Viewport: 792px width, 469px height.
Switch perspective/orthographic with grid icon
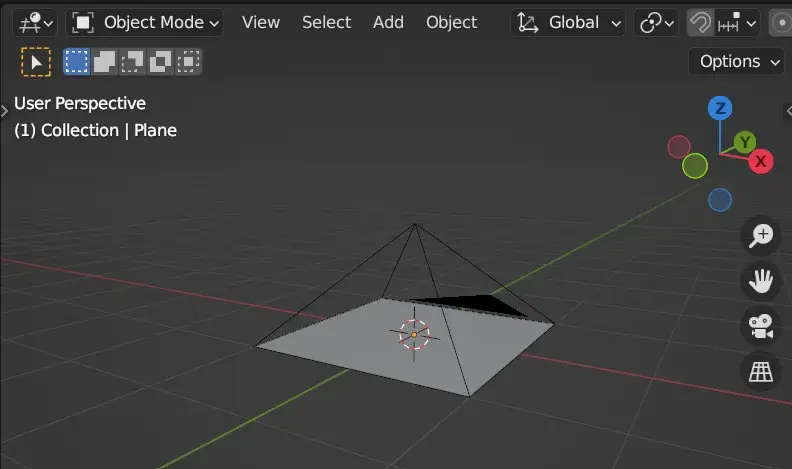761,372
